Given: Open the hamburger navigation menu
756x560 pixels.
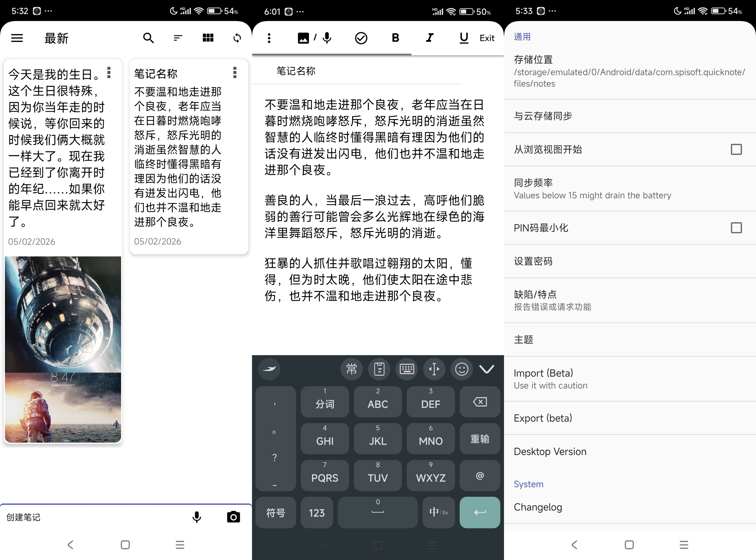Looking at the screenshot, I should coord(17,38).
